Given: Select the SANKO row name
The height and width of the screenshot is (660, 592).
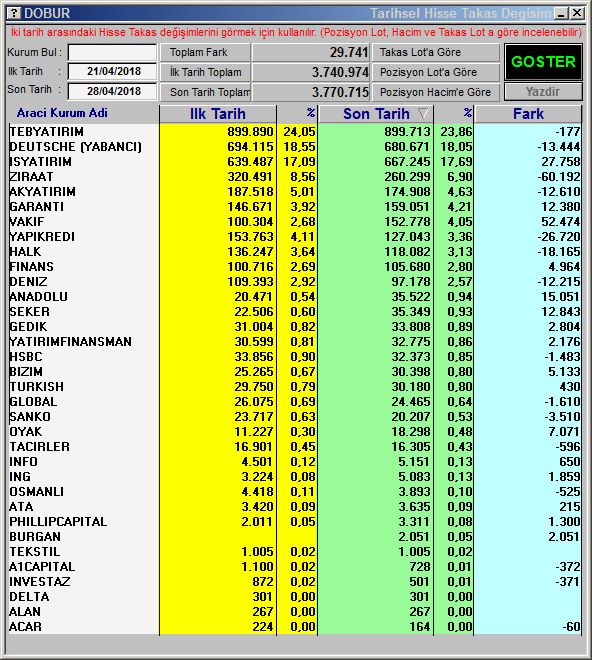Looking at the screenshot, I should [x=30, y=417].
